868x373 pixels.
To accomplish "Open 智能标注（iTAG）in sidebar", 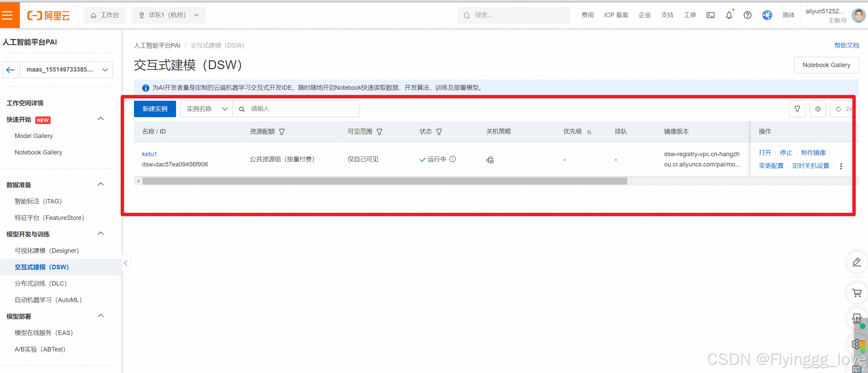I will point(38,201).
